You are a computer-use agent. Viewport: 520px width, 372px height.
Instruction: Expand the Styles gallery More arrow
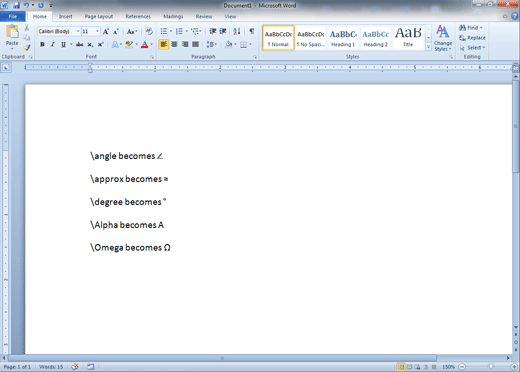428,47
